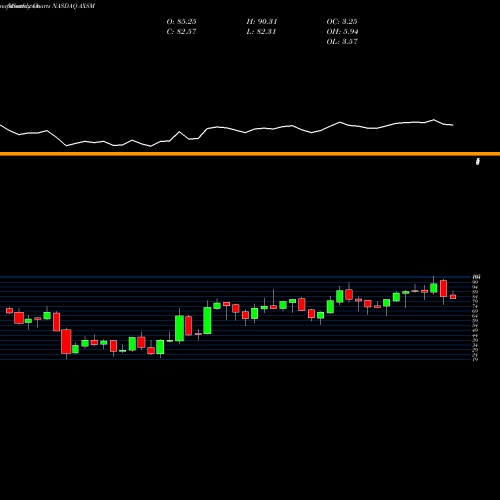This screenshot has height=500, width=500.
Task: Click the 'OH: 5.94' reading
Action: 342,32
